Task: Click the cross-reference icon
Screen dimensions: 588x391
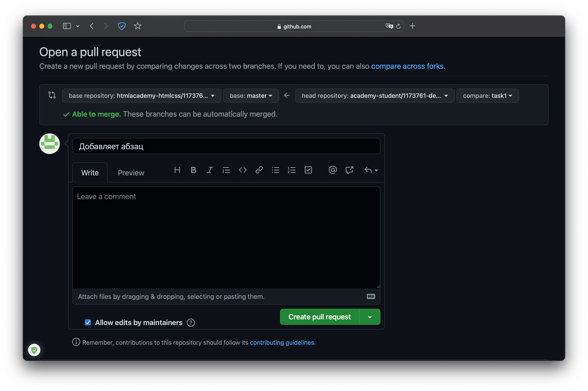Action: tap(349, 170)
